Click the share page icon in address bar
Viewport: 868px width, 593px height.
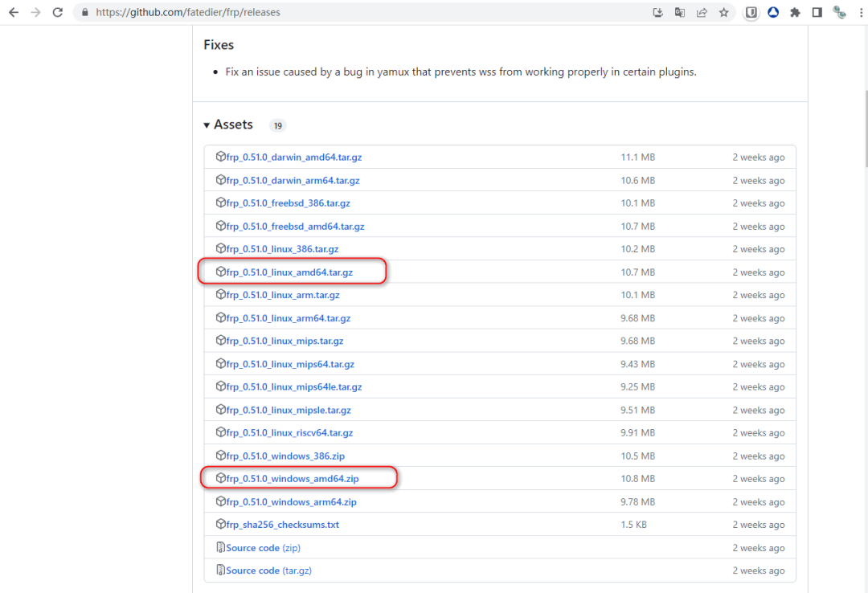click(702, 12)
